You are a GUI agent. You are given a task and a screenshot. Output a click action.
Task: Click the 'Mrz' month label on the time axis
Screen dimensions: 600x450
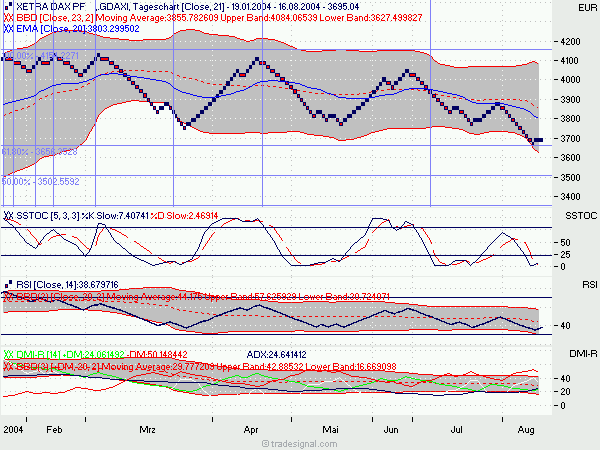(x=147, y=430)
